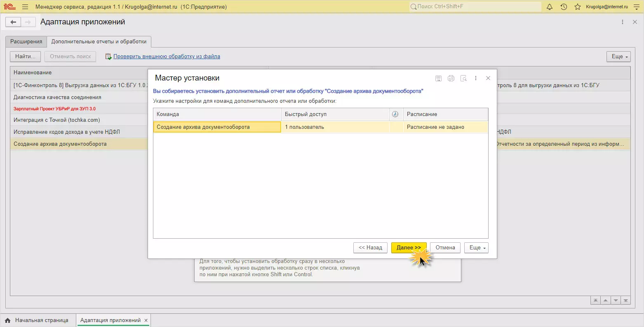Click the Расписание column header
The width and height of the screenshot is (644, 327).
point(445,114)
